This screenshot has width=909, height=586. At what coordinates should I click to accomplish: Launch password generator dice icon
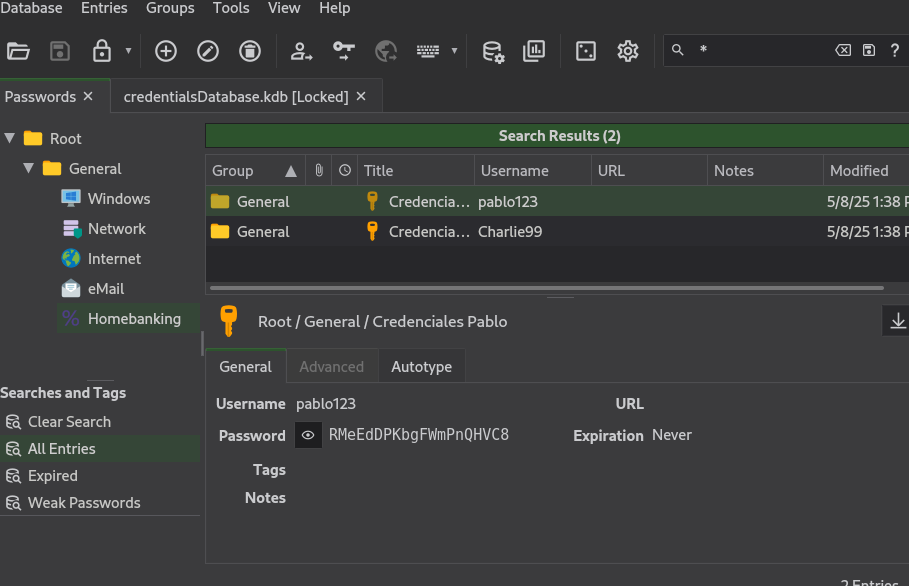click(586, 51)
